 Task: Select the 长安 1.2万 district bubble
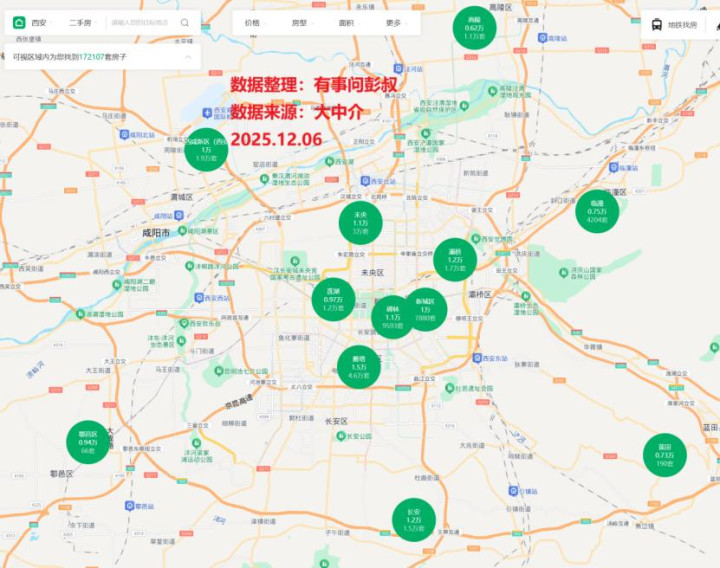pos(414,520)
